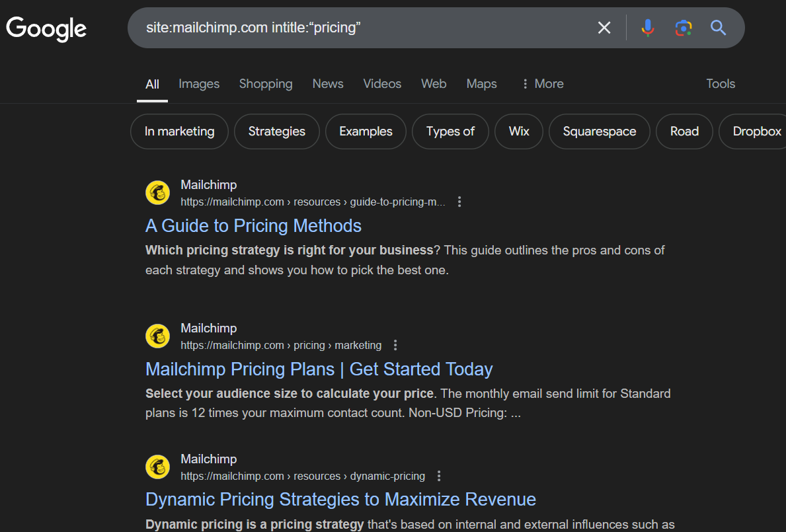Switch to the News tab

click(x=328, y=84)
